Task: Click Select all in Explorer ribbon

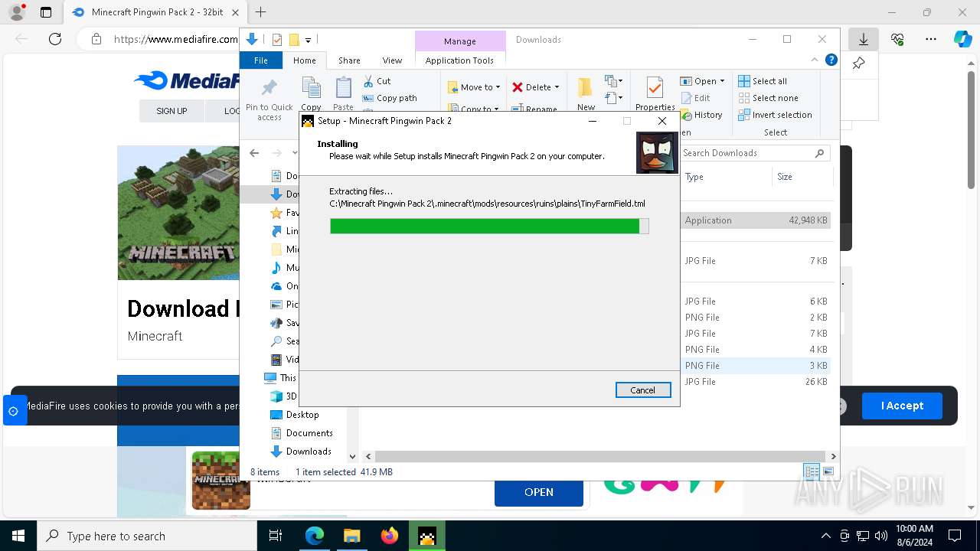Action: pyautogui.click(x=763, y=81)
